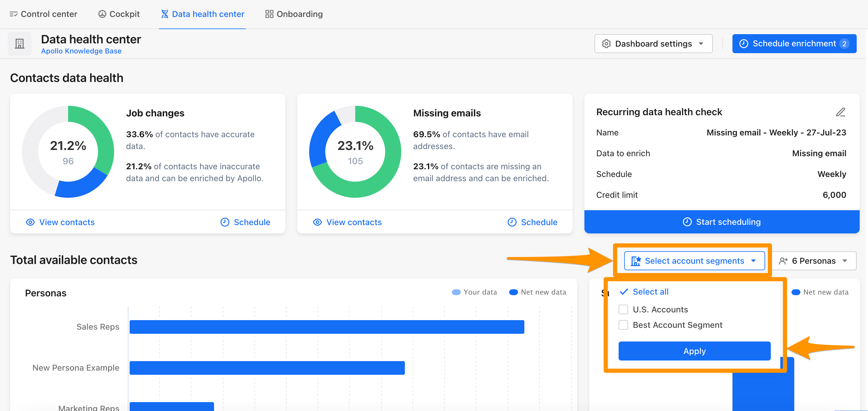Click the Control center list icon
This screenshot has height=411, width=868.
click(13, 14)
